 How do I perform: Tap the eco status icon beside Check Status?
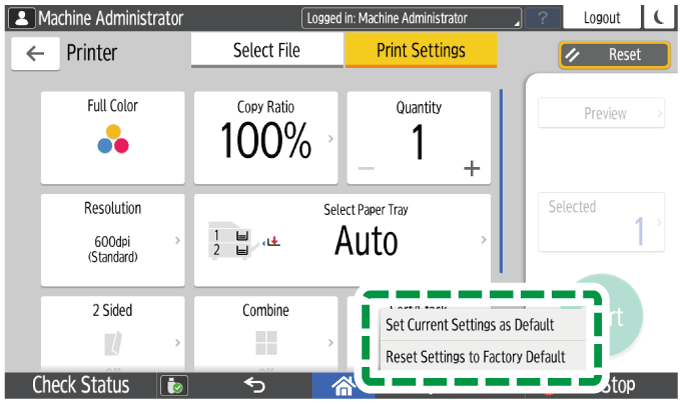coord(172,386)
